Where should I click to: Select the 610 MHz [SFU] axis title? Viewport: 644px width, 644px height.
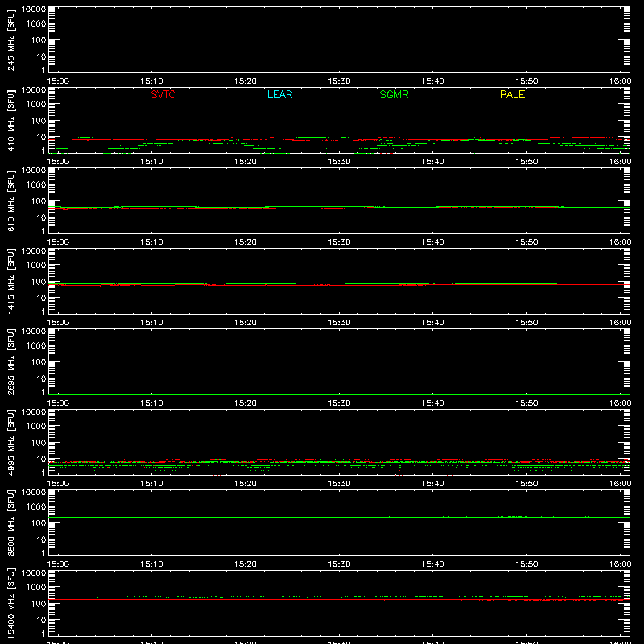click(x=10, y=200)
